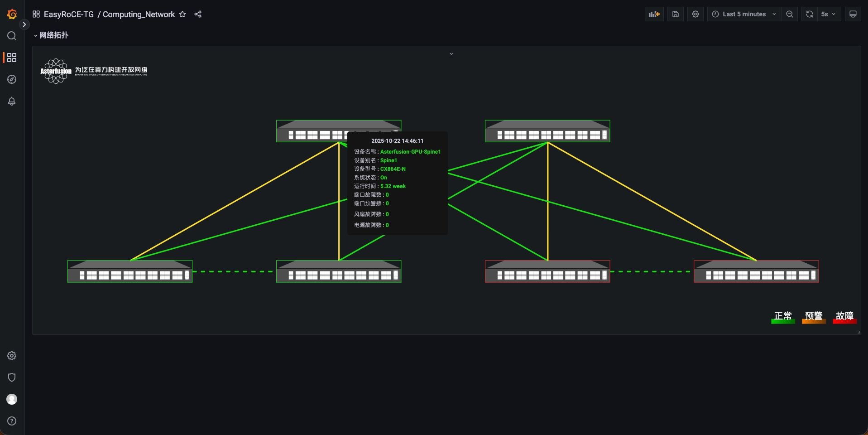The height and width of the screenshot is (435, 868).
Task: Open the 5s refresh interval dropdown
Action: (x=828, y=14)
